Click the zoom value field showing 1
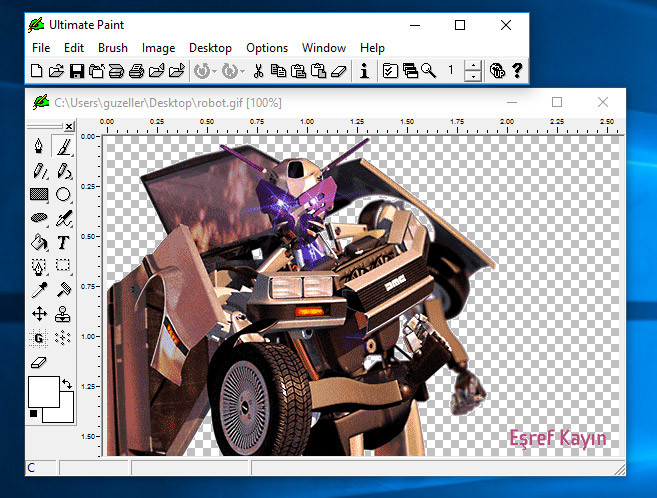The image size is (657, 498). pos(451,70)
